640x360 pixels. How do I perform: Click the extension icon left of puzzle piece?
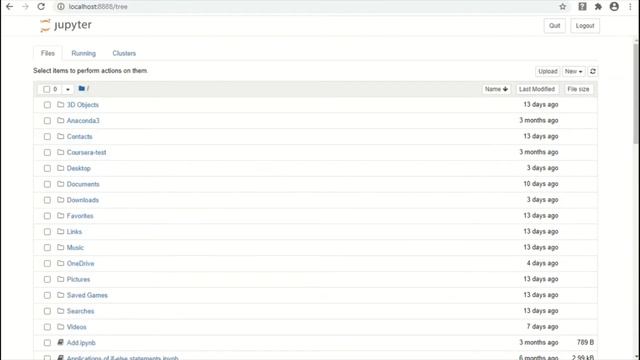pyautogui.click(x=582, y=7)
